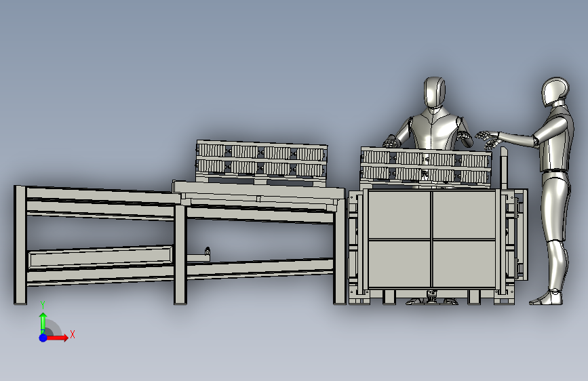Pick the lower-right panel of the crate front
Viewport: 588px width, 381px height.
[x=465, y=264]
